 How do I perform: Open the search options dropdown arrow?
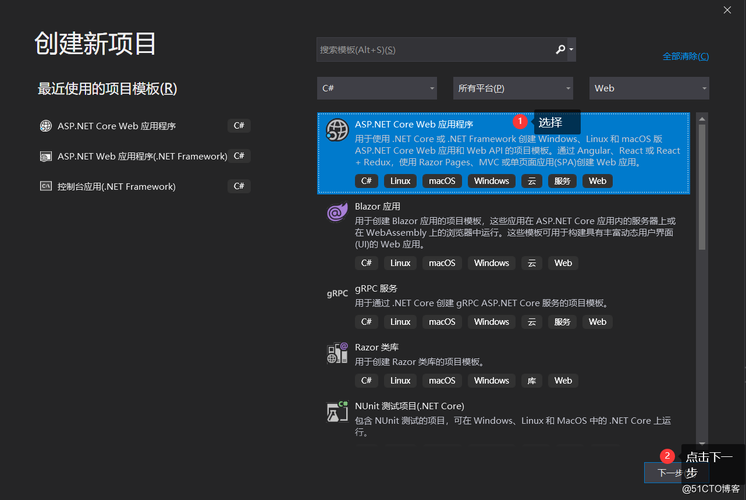click(x=571, y=49)
